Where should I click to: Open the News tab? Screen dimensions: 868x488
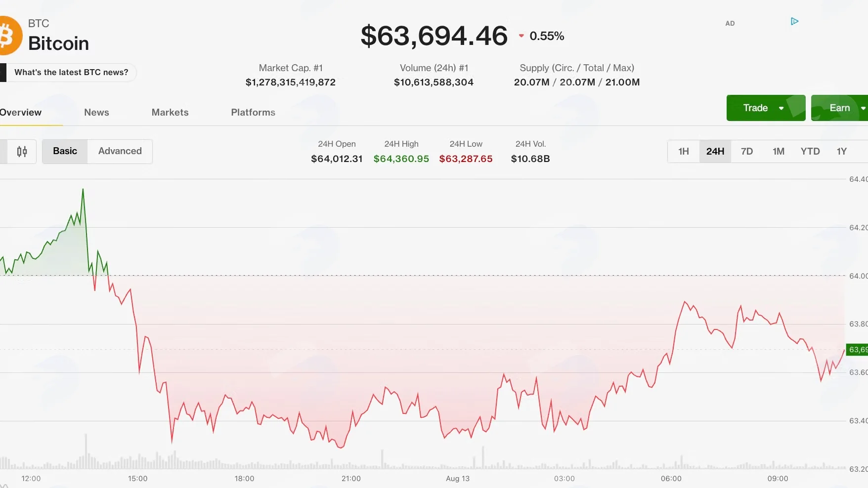pos(96,112)
